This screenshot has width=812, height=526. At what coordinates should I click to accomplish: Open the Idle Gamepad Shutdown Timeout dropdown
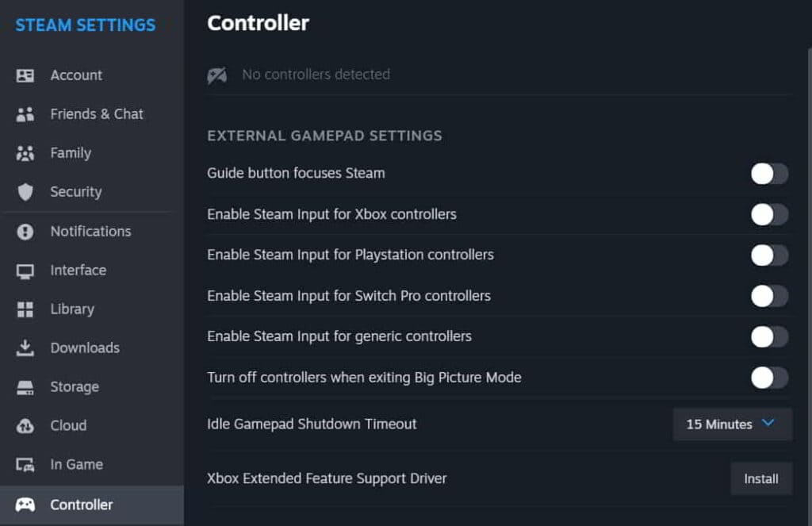pos(730,424)
